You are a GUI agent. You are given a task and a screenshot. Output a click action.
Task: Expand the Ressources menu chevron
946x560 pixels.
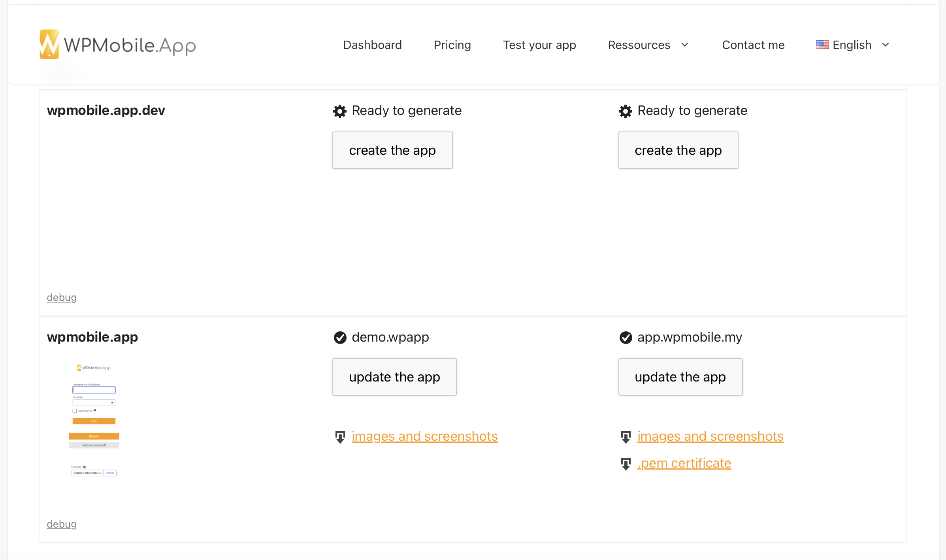pos(685,45)
